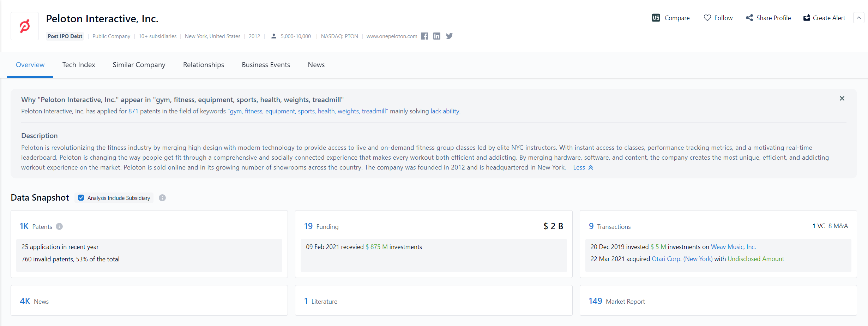The height and width of the screenshot is (326, 868).
Task: Uncheck Analysis Include Subsidiary
Action: pos(81,198)
